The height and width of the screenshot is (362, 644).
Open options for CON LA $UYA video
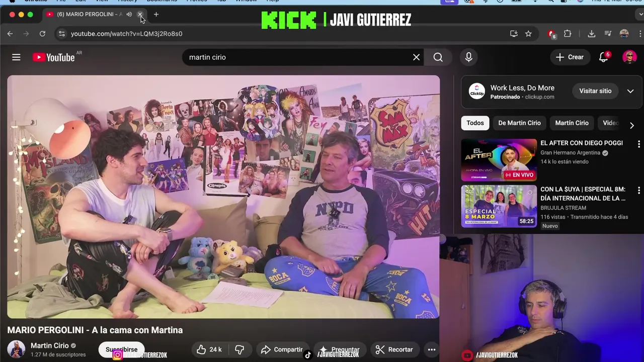[x=639, y=190]
